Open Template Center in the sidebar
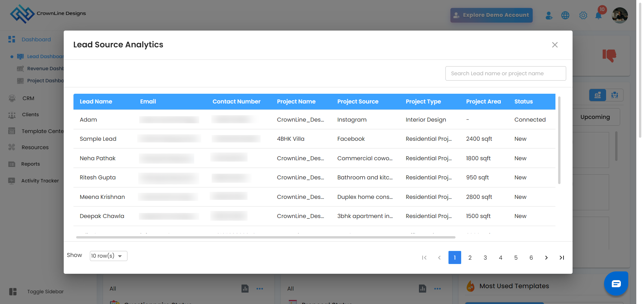The height and width of the screenshot is (304, 644). click(x=36, y=131)
